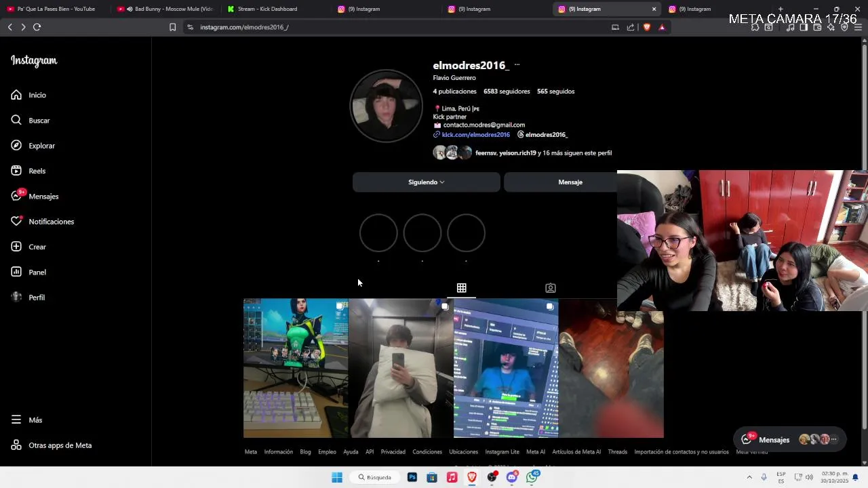Screen dimensions: 868x488
Task: Open the Brave wallet icon
Action: point(817,27)
